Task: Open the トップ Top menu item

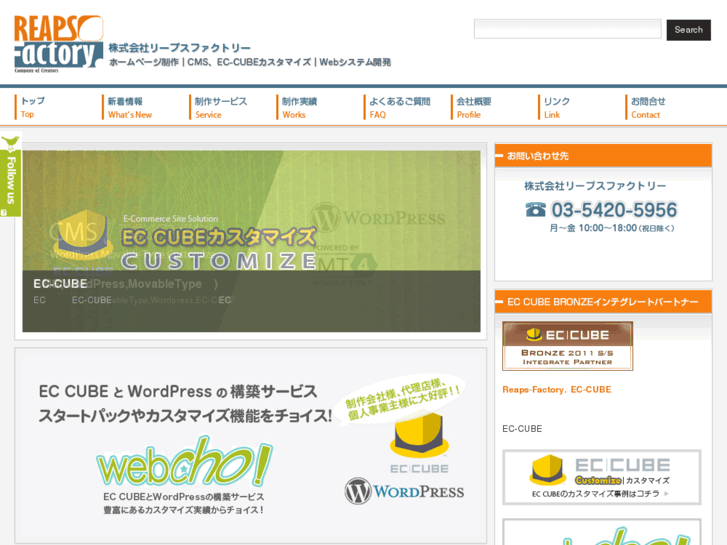Action: [32, 107]
